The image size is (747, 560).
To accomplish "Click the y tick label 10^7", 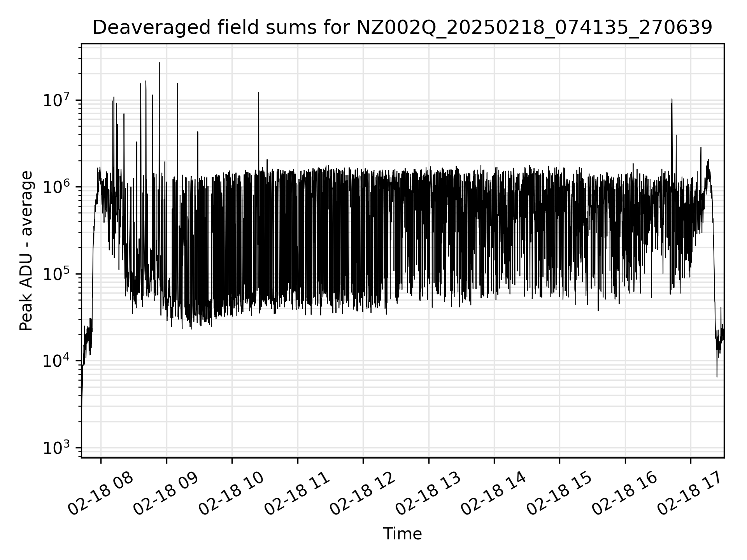I will point(56,100).
